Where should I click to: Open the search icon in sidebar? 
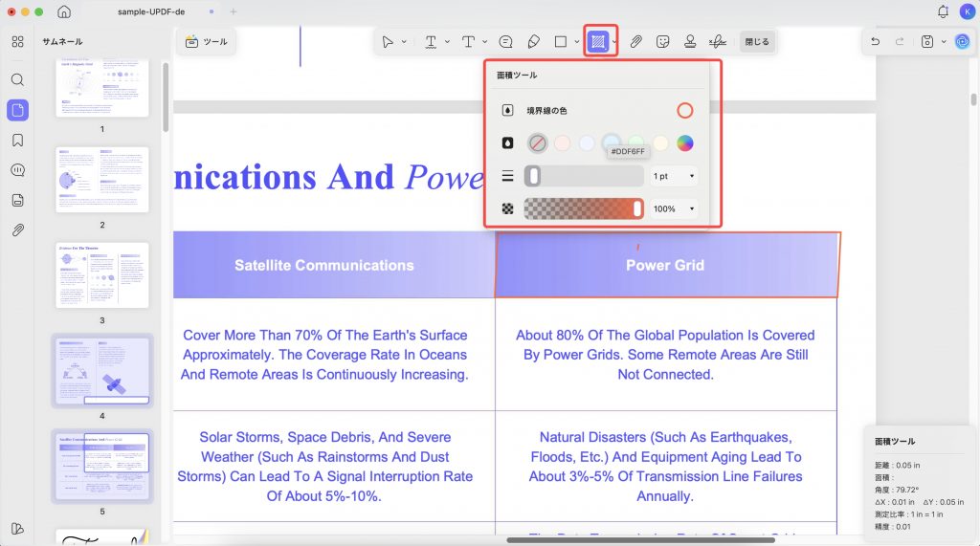pos(17,80)
